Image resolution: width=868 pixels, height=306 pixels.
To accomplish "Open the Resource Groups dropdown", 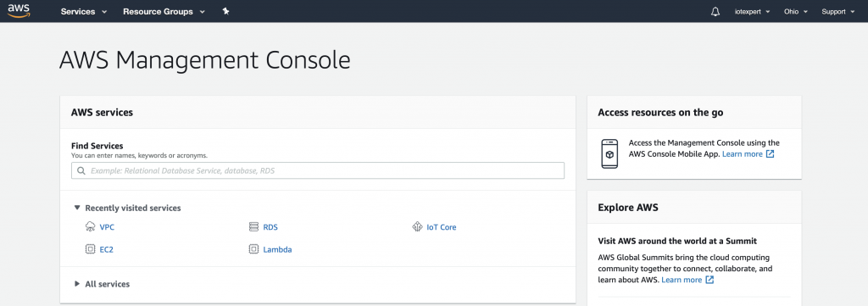I will click(x=164, y=12).
